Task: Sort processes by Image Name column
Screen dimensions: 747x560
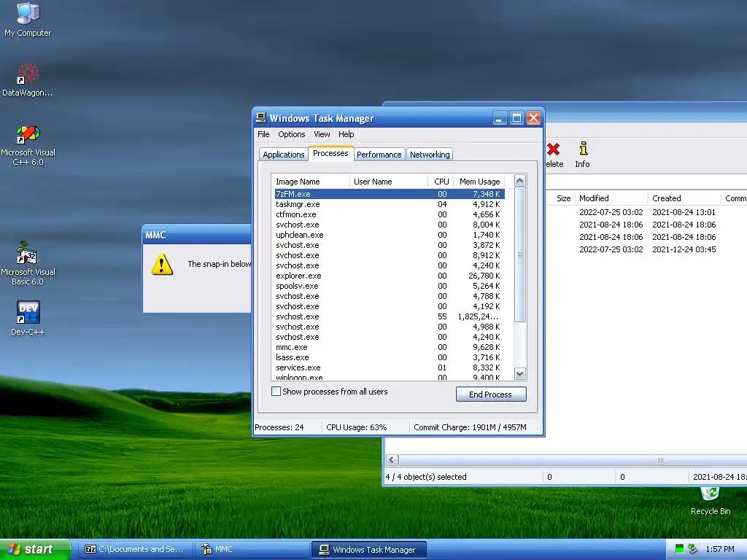Action: 311,182
